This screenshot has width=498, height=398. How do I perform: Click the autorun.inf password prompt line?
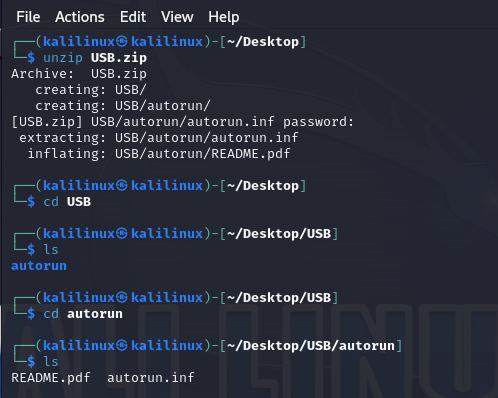182,122
